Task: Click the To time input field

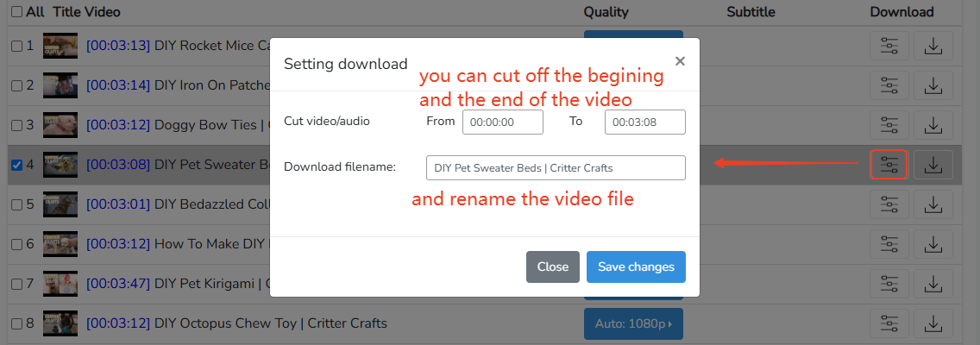Action: click(x=644, y=122)
